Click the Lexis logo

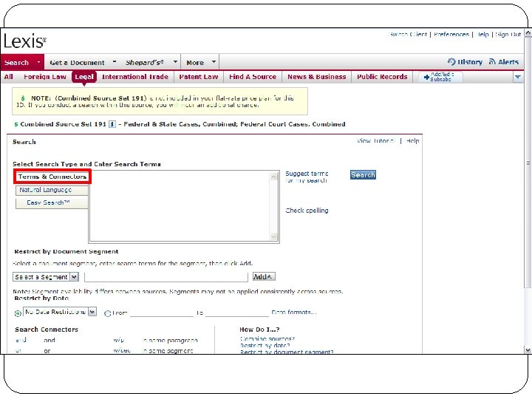point(25,41)
